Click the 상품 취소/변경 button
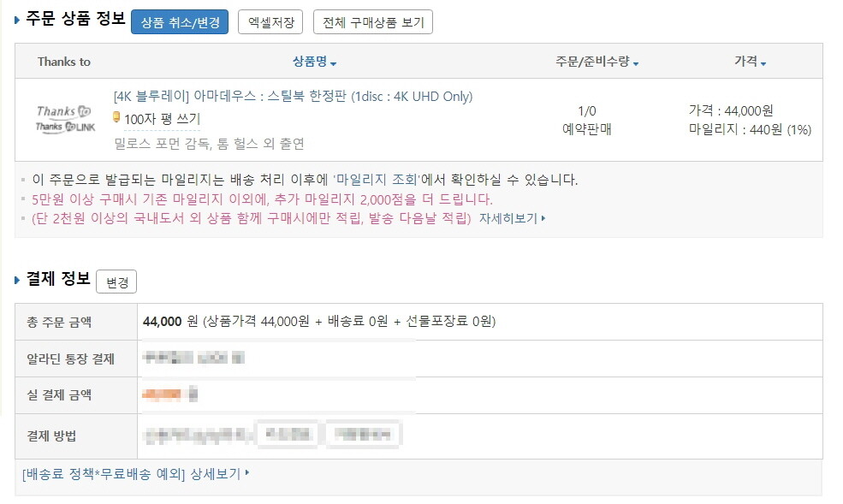 (180, 22)
